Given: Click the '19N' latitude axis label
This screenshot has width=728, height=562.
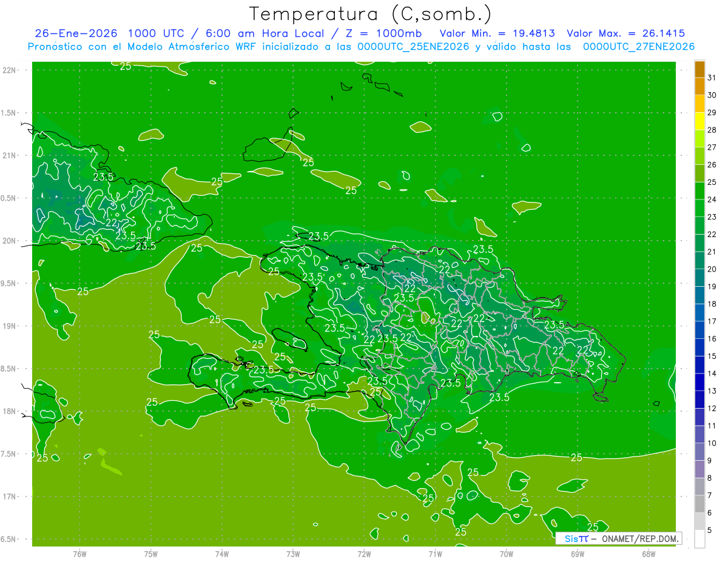Looking at the screenshot, I should pos(9,326).
